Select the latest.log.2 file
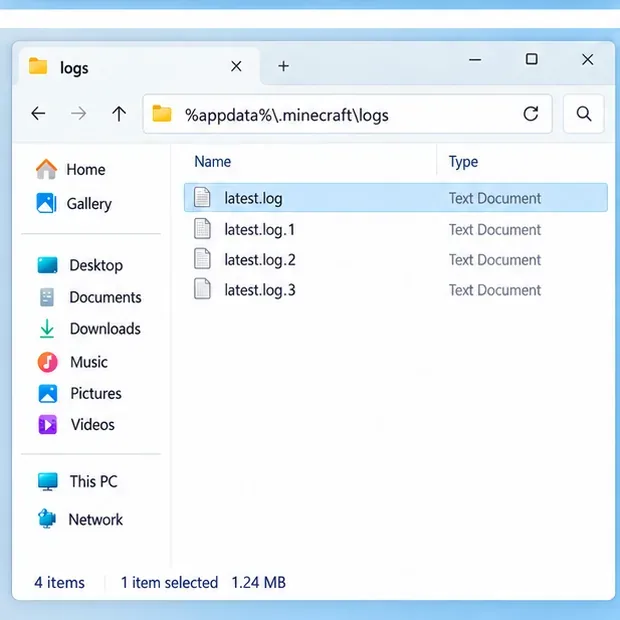 pyautogui.click(x=396, y=260)
